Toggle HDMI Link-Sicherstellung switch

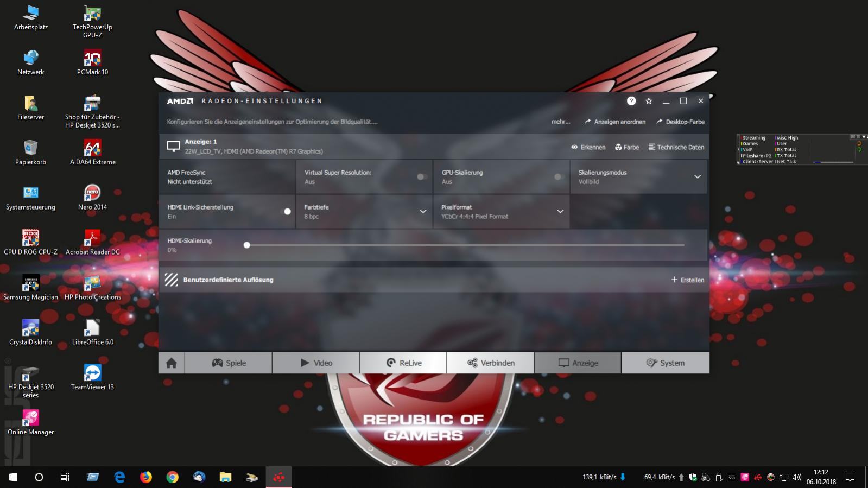[286, 211]
